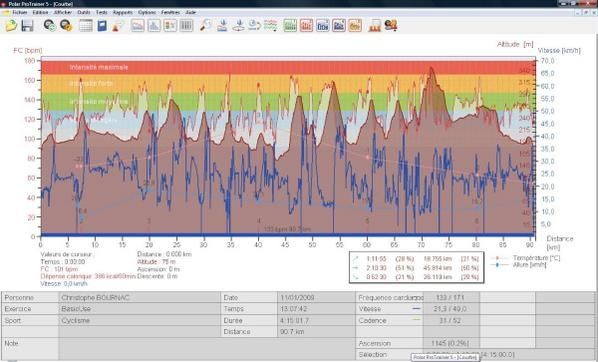Click the distribution histogram view icon
The image size is (598, 362).
(x=154, y=26)
